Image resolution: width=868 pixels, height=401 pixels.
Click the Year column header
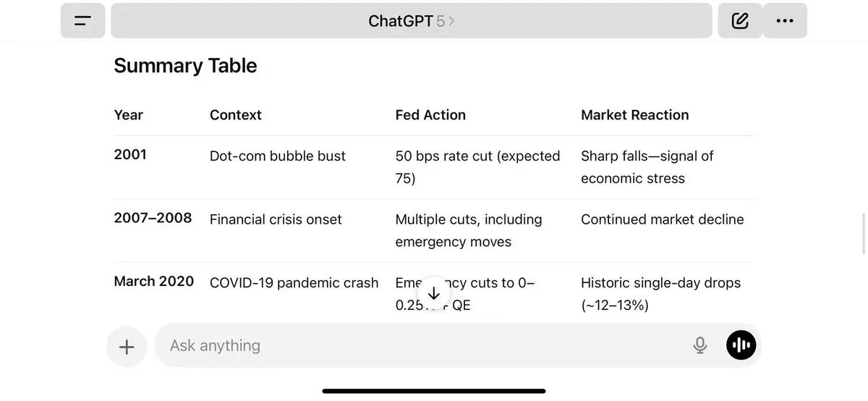(129, 115)
